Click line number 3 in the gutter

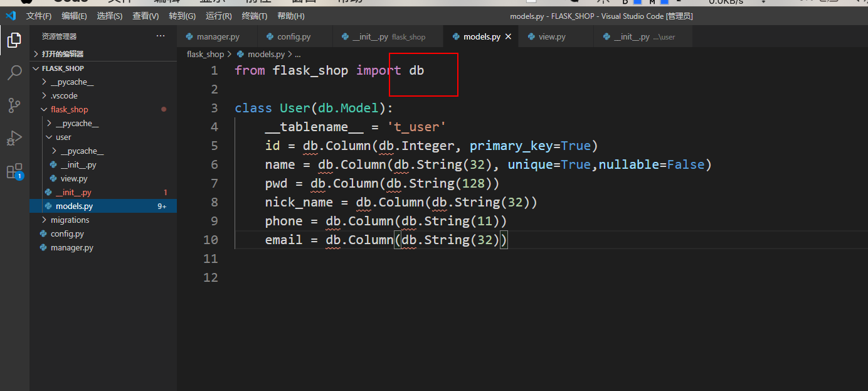point(214,108)
